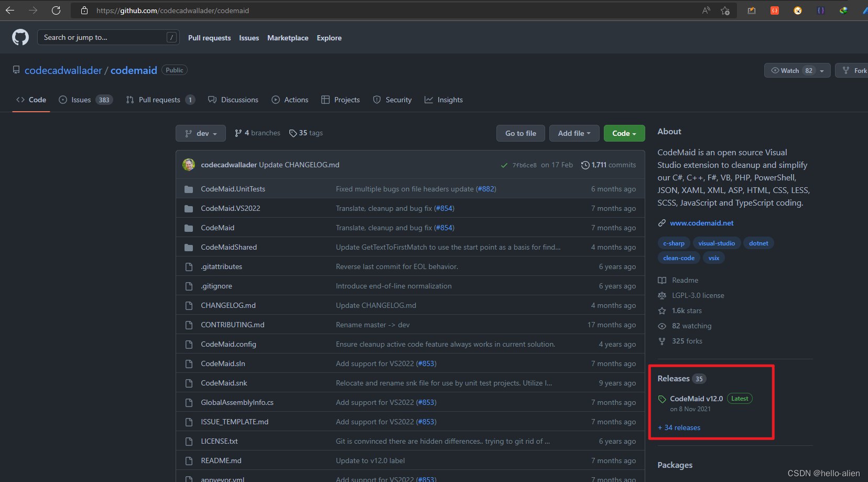Click the GitHub Octocat logo
Viewport: 868px width, 482px height.
coord(20,37)
